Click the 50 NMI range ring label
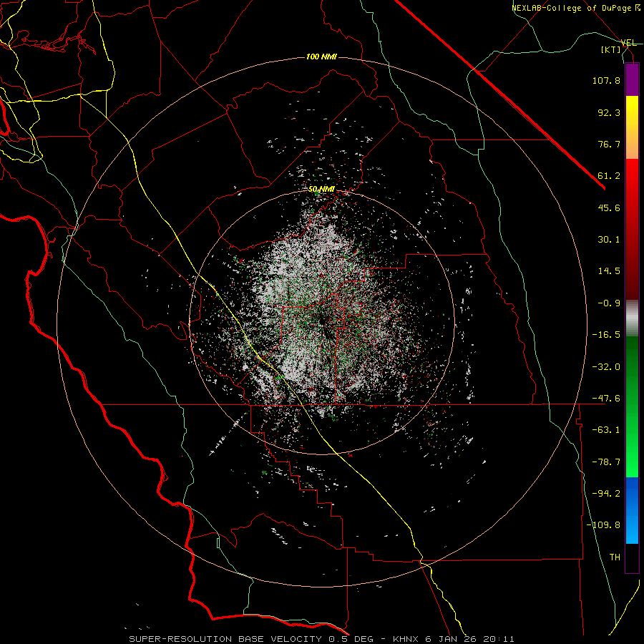 click(x=321, y=190)
